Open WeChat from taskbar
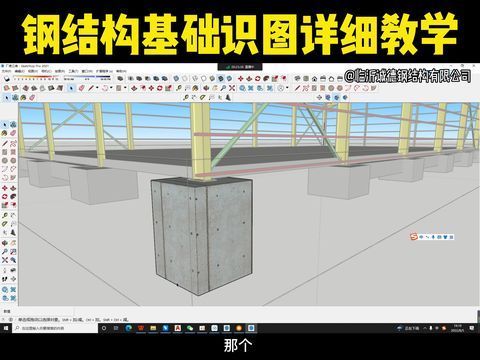480x360 pixels. coord(190,328)
